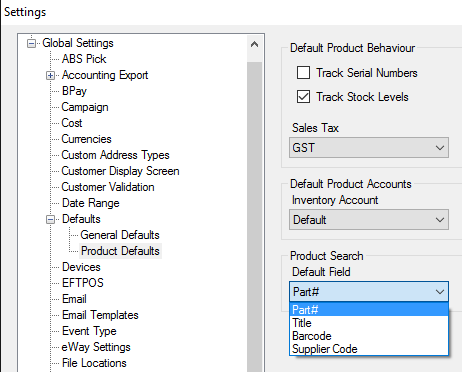
Task: Select Global Settings root item
Action: click(78, 43)
